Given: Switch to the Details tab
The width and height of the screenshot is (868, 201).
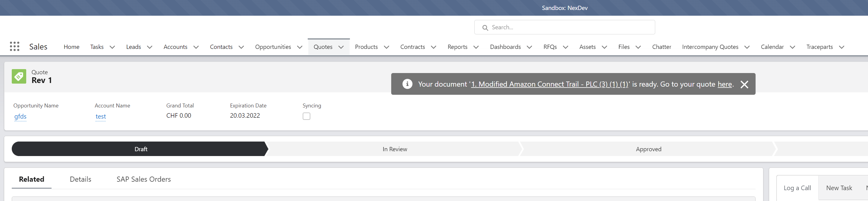Looking at the screenshot, I should (80, 179).
